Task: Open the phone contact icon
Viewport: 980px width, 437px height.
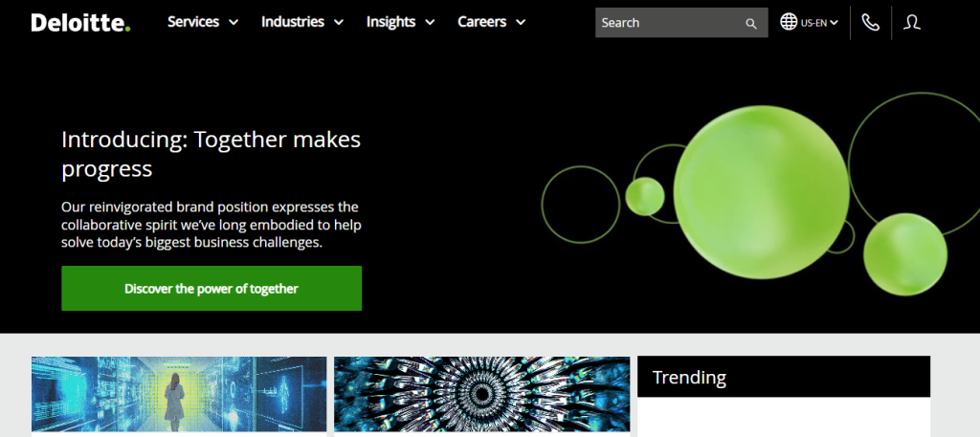Action: coord(870,23)
